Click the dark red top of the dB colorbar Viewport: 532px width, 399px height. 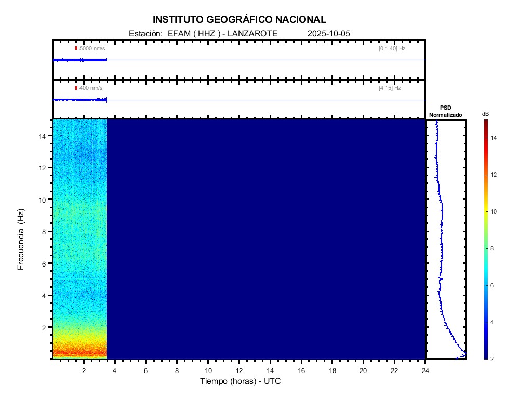(485, 122)
